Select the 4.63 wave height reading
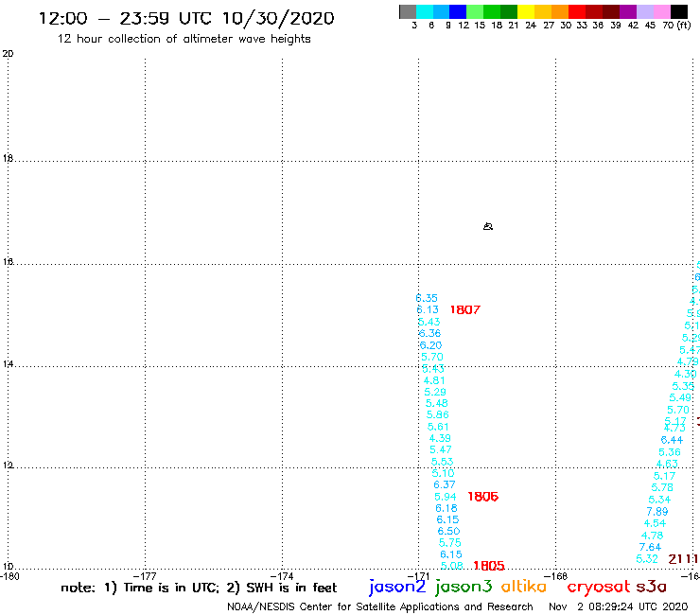The image size is (700, 615). click(x=668, y=464)
